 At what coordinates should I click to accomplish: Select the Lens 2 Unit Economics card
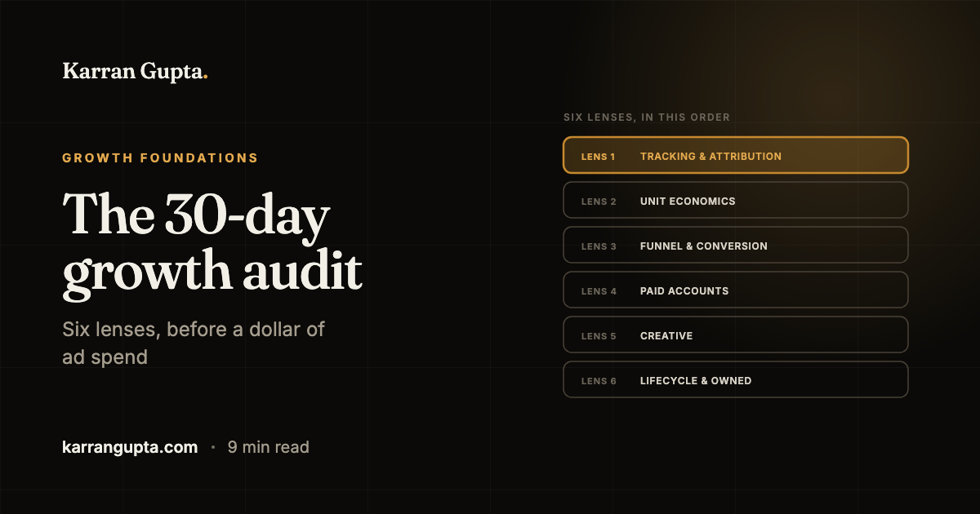click(736, 200)
